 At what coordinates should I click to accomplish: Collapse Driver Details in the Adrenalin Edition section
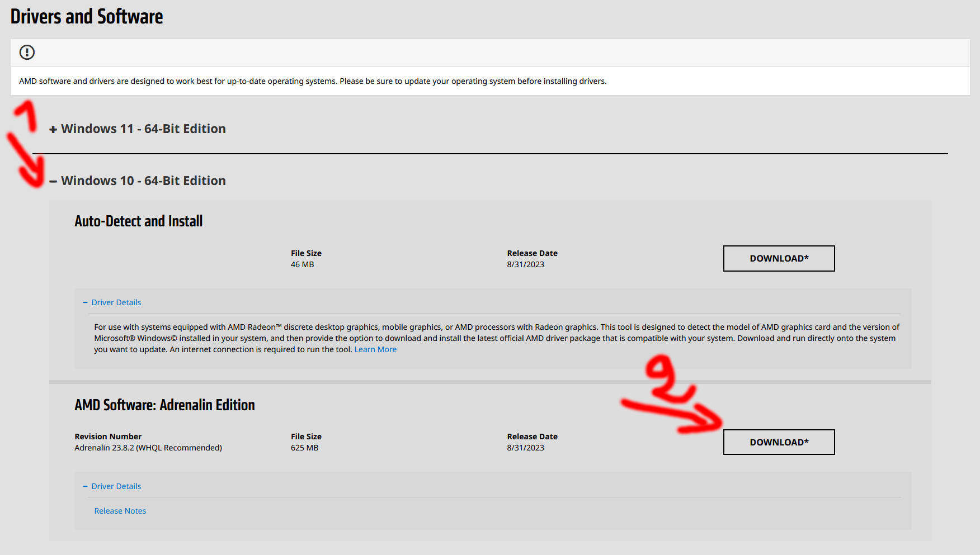[x=116, y=486]
